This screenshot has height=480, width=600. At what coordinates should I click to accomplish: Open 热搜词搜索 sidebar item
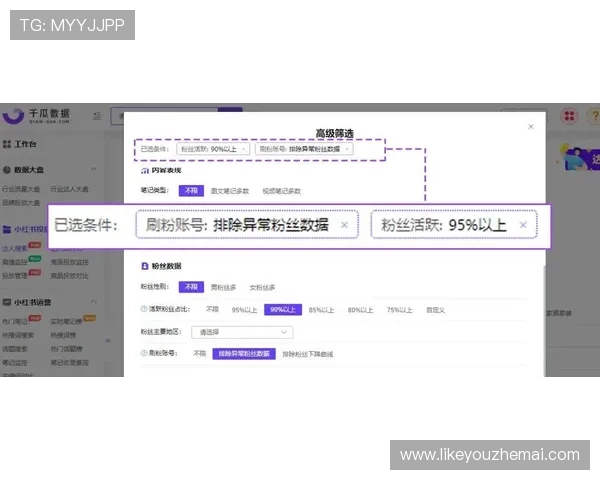(18, 335)
